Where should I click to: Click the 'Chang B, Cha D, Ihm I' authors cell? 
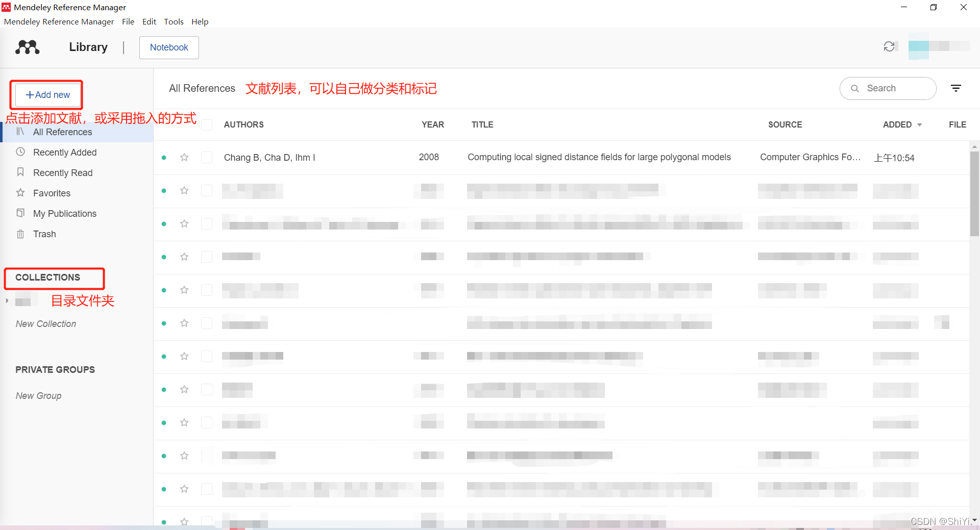coord(269,158)
